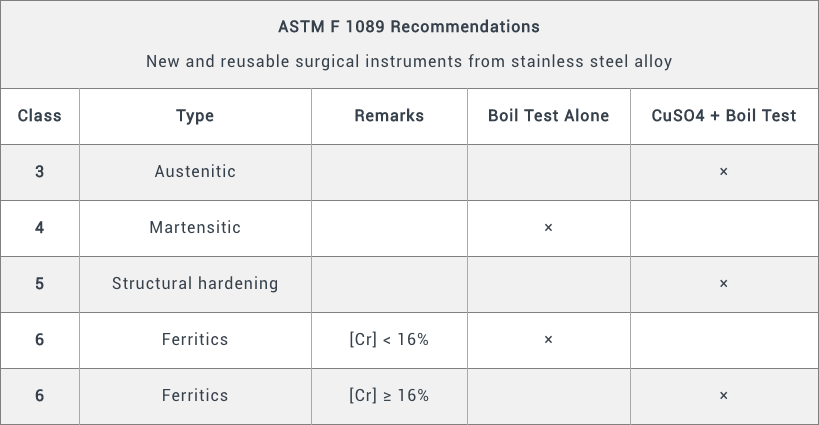This screenshot has height=425, width=819.
Task: Click the [Cr] < 16% remarks cell
Action: click(x=389, y=340)
